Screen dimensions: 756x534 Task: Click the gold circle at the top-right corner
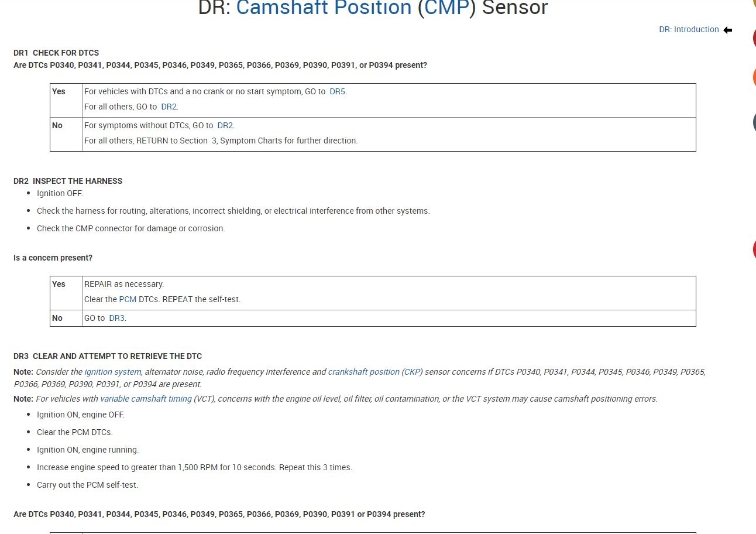[x=754, y=3]
